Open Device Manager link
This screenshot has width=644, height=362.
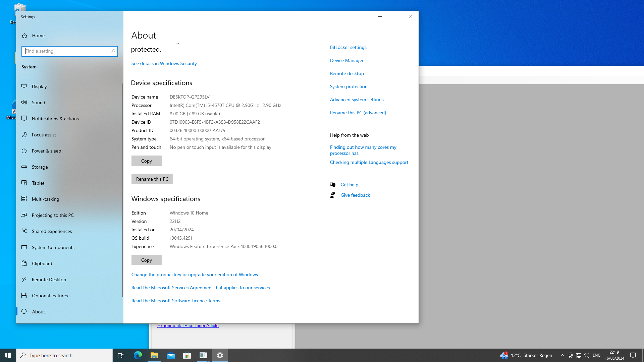click(x=346, y=60)
